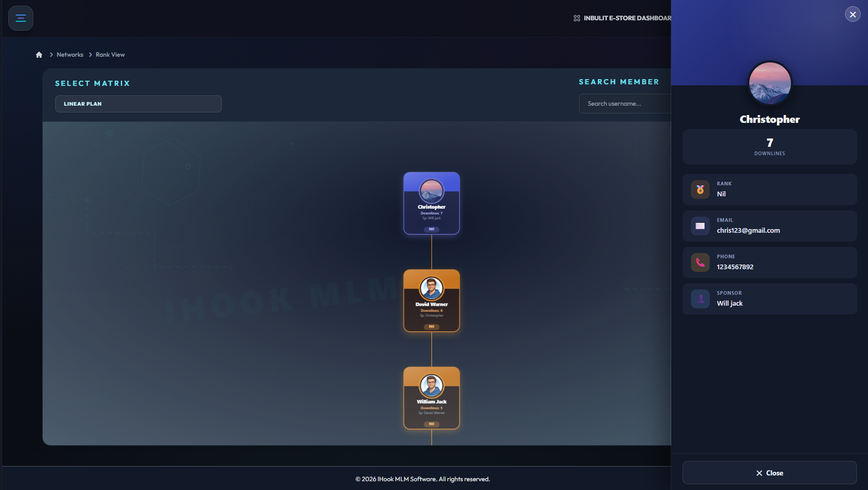
Task: Click the 7 Downlines count card
Action: 770,147
